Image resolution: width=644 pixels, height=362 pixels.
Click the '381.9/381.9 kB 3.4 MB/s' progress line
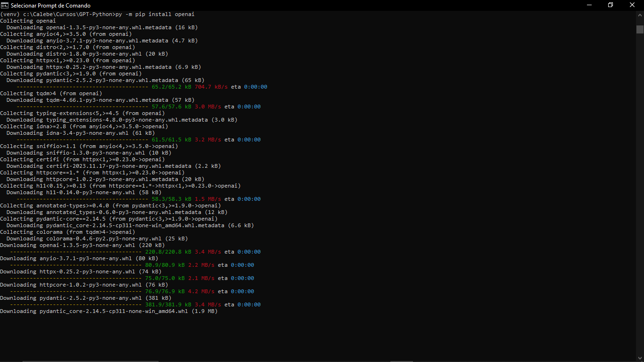pyautogui.click(x=135, y=304)
